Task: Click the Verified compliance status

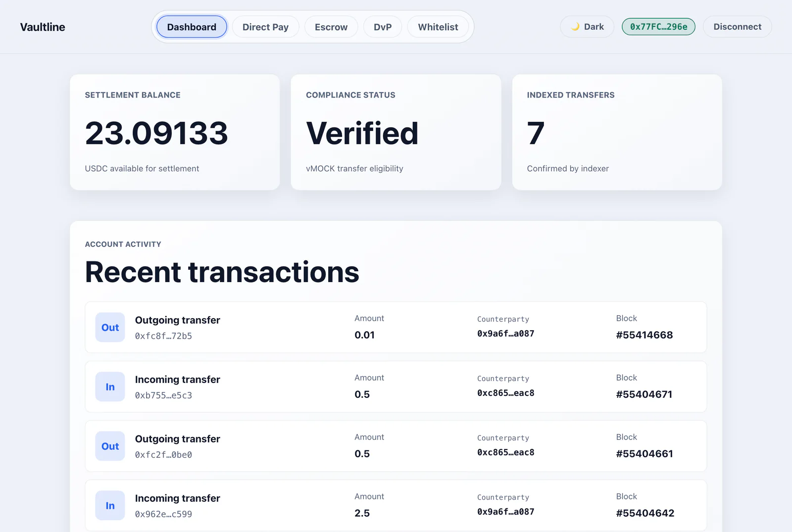Action: point(362,133)
